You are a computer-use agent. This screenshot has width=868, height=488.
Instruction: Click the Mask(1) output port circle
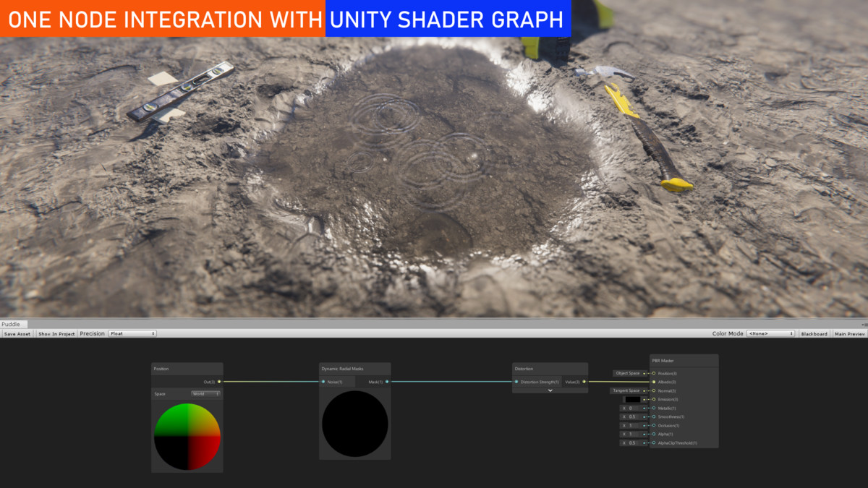pyautogui.click(x=387, y=381)
